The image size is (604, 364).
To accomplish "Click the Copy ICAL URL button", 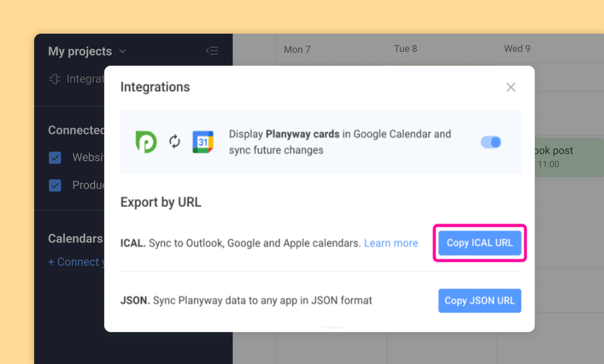I will (x=479, y=242).
